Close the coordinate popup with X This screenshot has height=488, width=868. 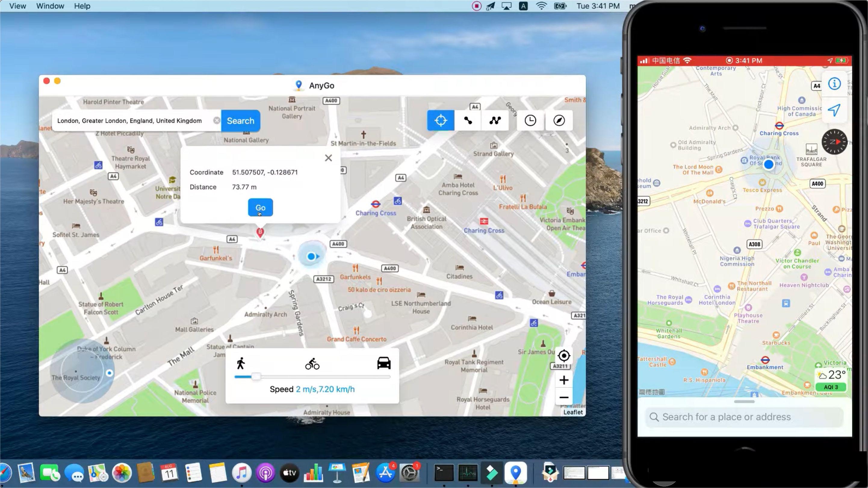(x=328, y=158)
